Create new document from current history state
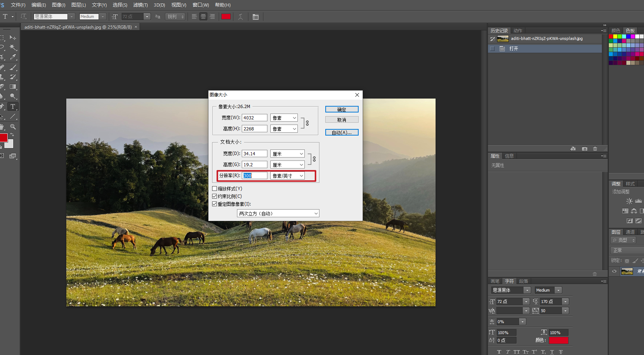Viewport: 644px width, 355px height. [573, 149]
